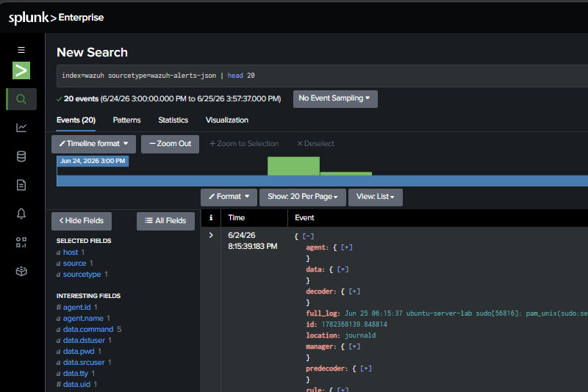Click the splunk>Enterprise logo
The image size is (588, 392).
point(57,17)
